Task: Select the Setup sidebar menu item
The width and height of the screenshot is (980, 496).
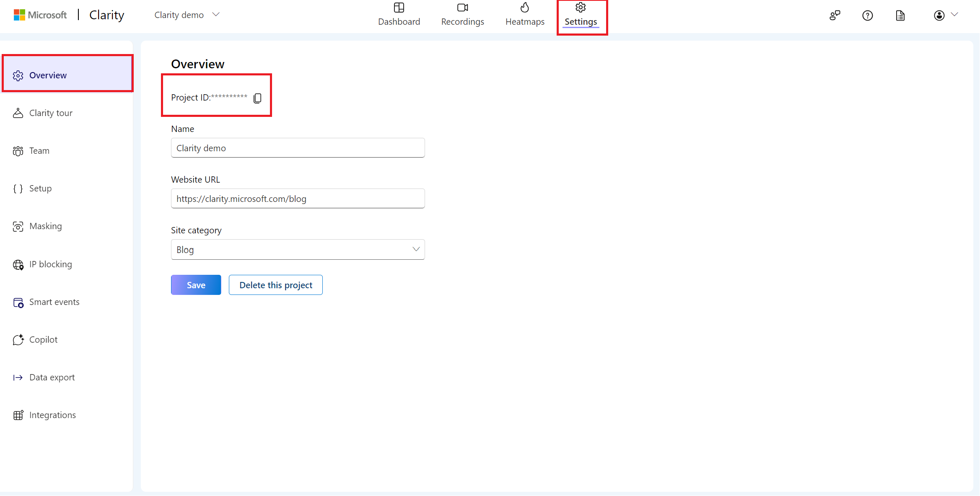Action: tap(40, 188)
